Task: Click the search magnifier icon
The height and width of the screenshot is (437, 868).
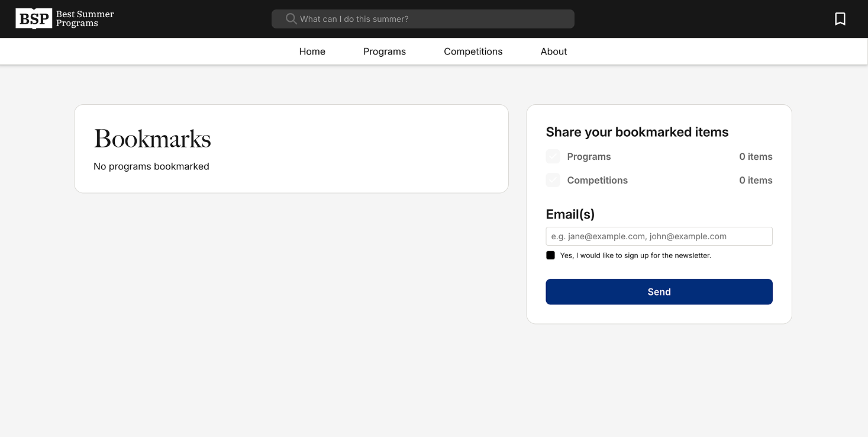Action: 291,19
